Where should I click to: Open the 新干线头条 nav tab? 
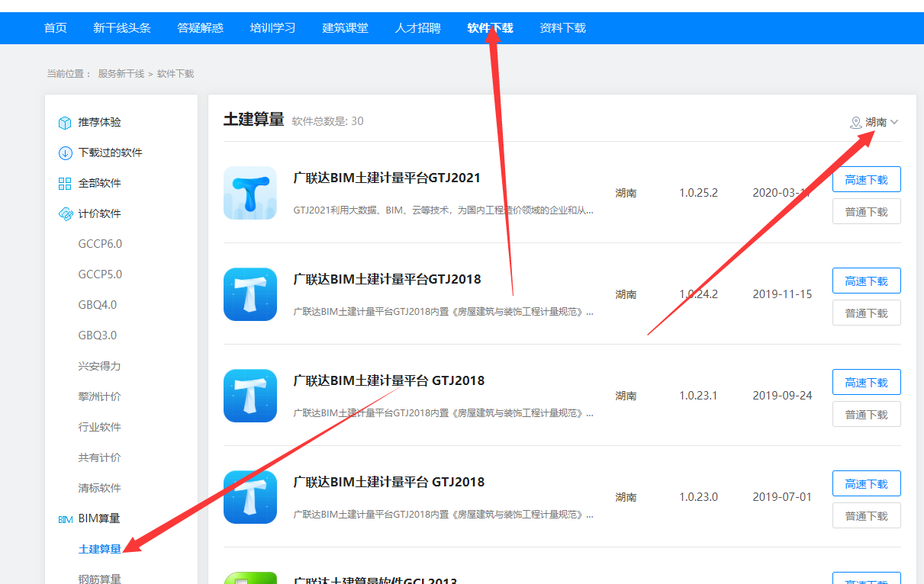[x=122, y=28]
